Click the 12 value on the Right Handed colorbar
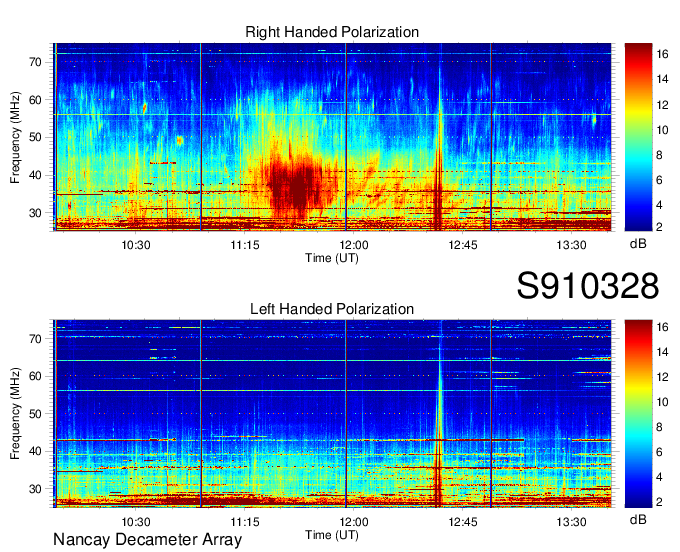Image resolution: width=680 pixels, height=552 pixels. (662, 105)
